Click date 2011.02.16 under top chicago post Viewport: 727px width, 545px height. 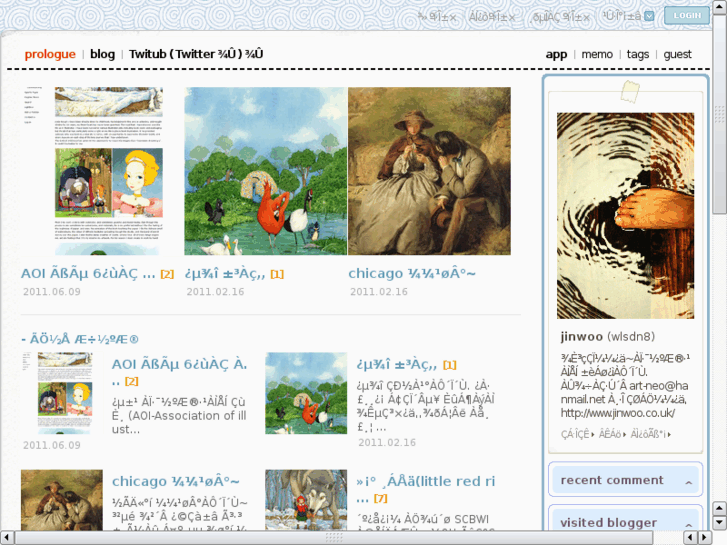[379, 292]
